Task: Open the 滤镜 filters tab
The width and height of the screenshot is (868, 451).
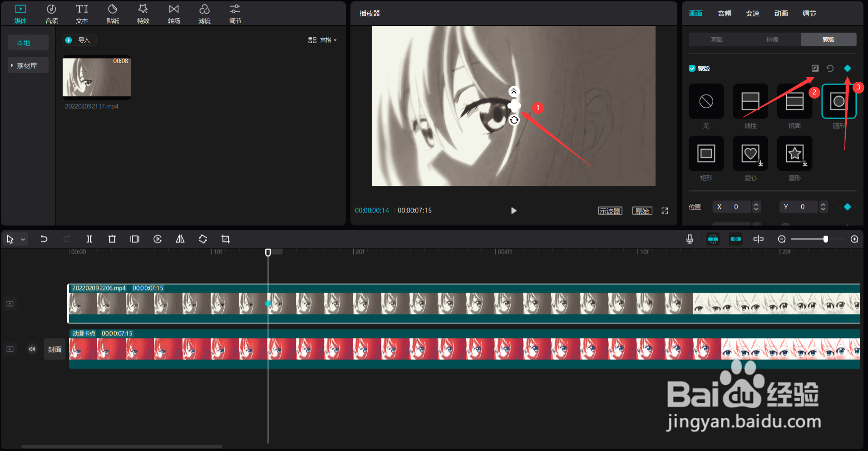Action: point(204,14)
